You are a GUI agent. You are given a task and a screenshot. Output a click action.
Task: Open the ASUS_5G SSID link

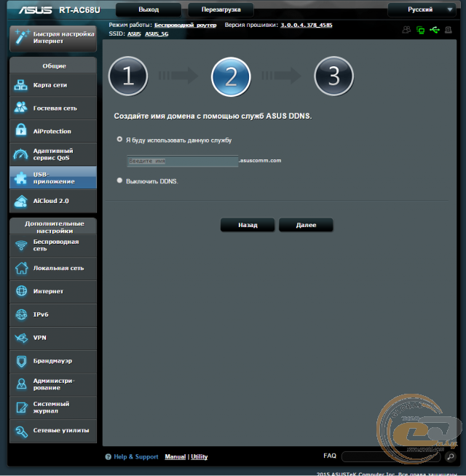157,34
